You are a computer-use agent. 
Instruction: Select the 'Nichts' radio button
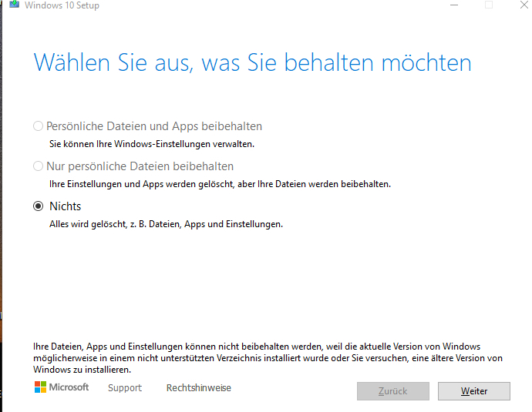[38, 206]
